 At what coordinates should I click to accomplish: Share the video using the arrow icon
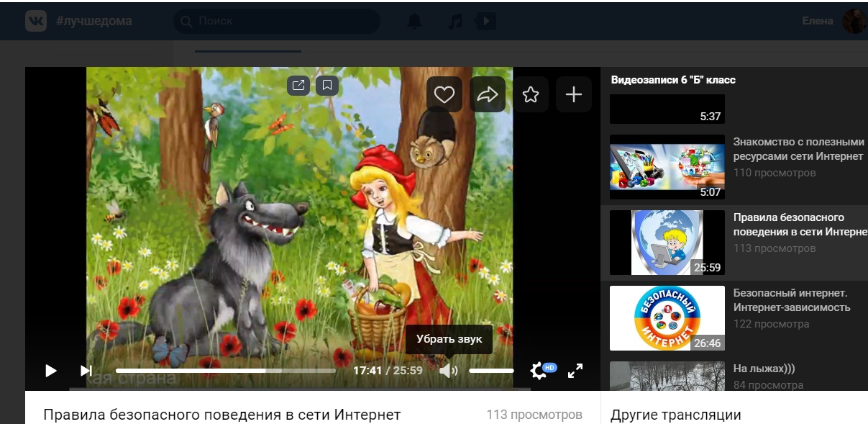click(488, 94)
